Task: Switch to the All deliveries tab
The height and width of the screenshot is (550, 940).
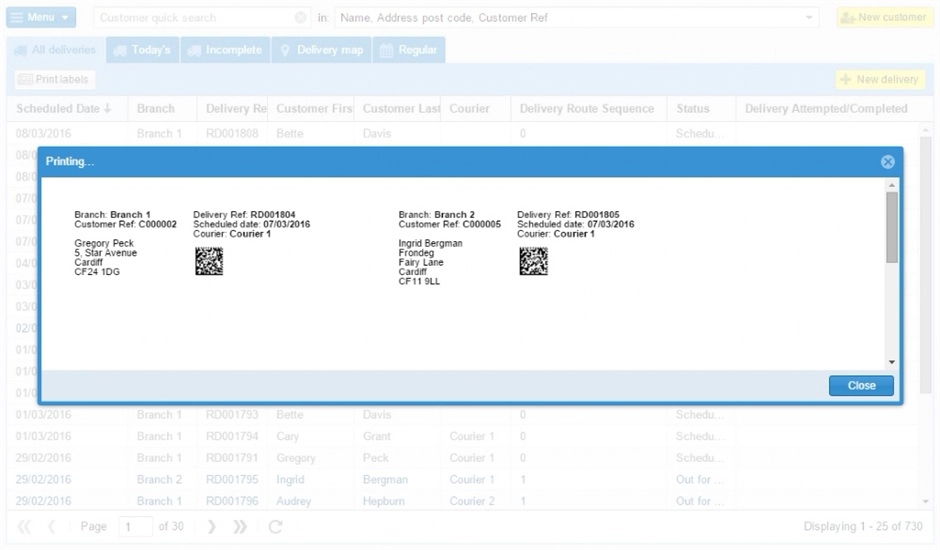Action: [x=56, y=50]
